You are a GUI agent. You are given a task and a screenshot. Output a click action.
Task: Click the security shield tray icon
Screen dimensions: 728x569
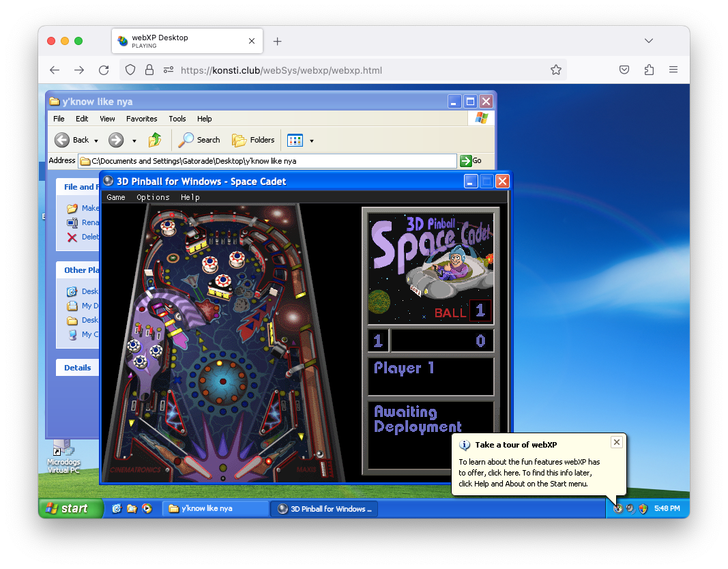tap(643, 508)
